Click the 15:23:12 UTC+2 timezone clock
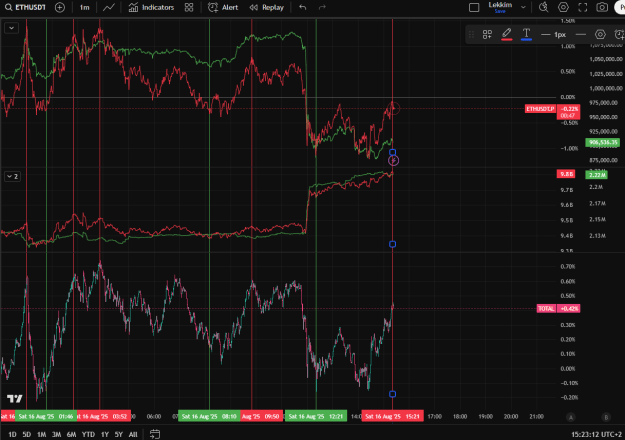This screenshot has width=625, height=440. 596,434
